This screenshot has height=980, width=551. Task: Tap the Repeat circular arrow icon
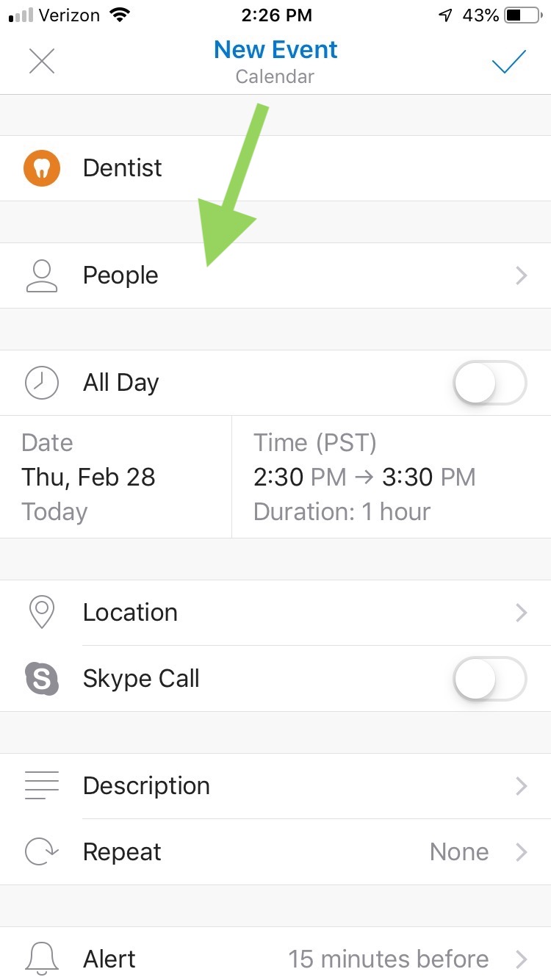[x=42, y=852]
